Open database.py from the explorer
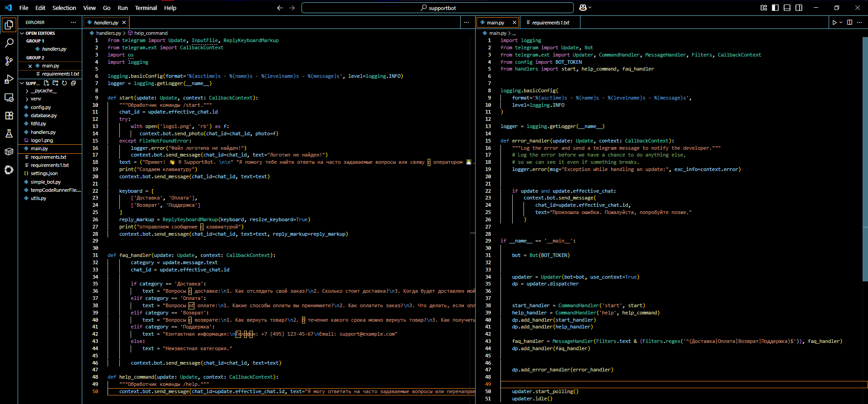The image size is (868, 404). 43,115
